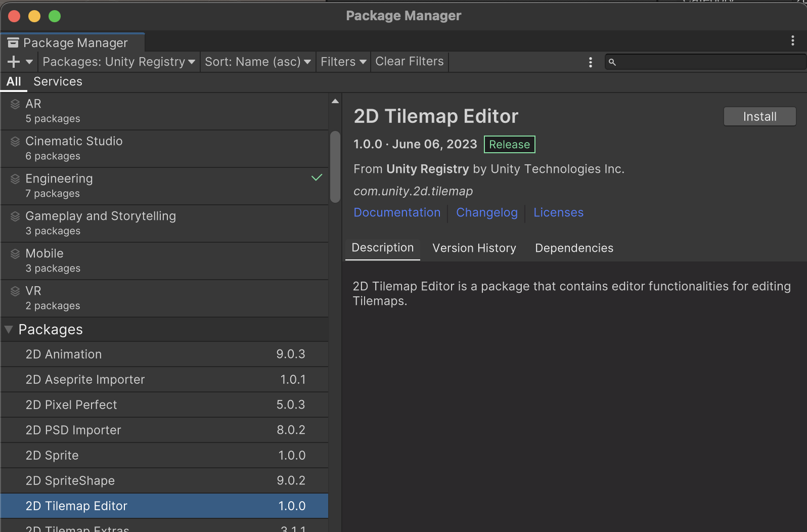Select 2D Aseprite Importer package
Viewport: 807px width, 532px height.
164,380
